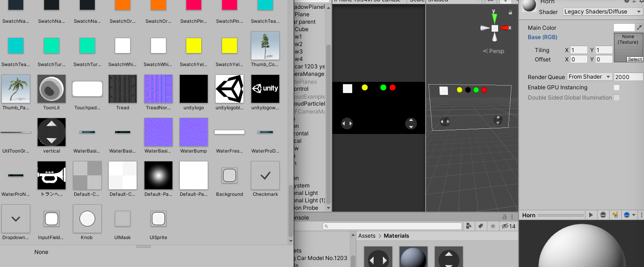Select the InputField... sprite

[x=52, y=219]
